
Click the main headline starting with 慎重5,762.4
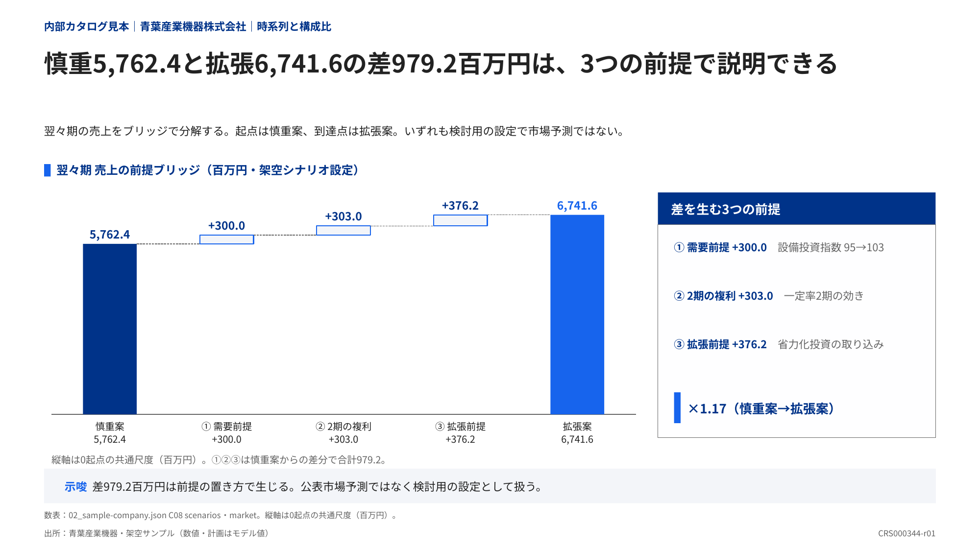click(441, 64)
